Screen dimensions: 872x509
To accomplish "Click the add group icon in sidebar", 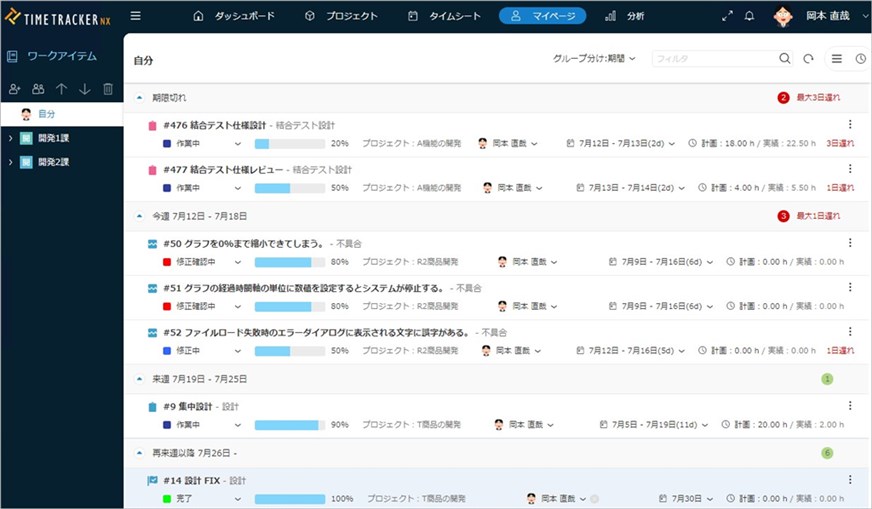I will (38, 88).
